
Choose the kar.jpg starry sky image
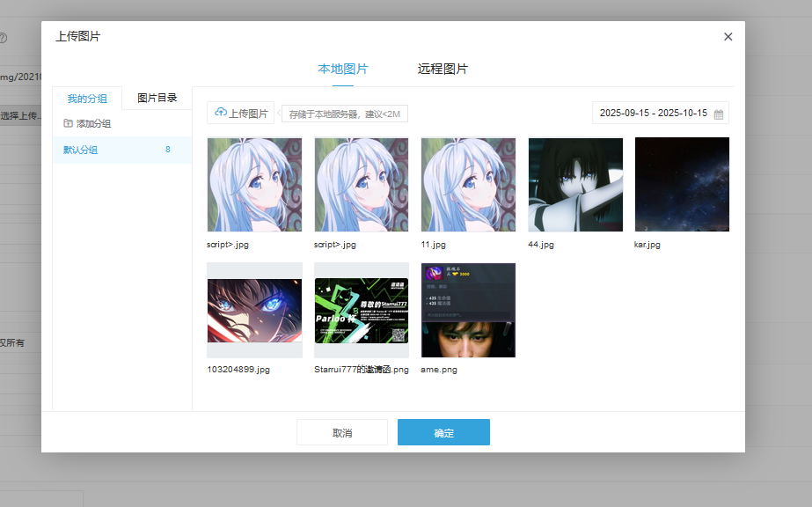(682, 185)
